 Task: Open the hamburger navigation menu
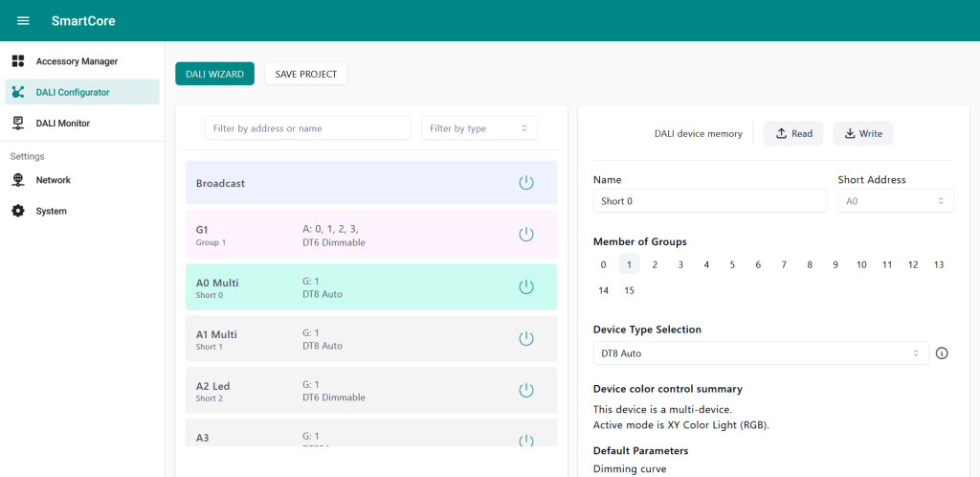23,21
